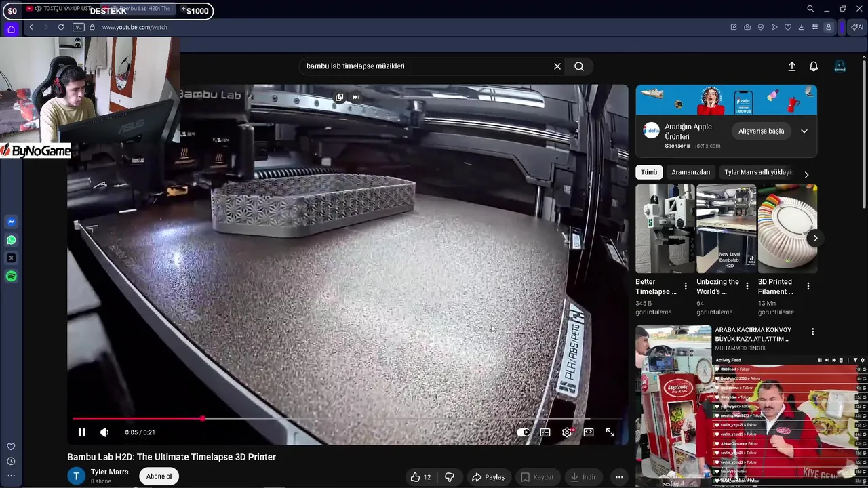Save video using Kaydet button
Screen dimensions: 868x488
537,477
